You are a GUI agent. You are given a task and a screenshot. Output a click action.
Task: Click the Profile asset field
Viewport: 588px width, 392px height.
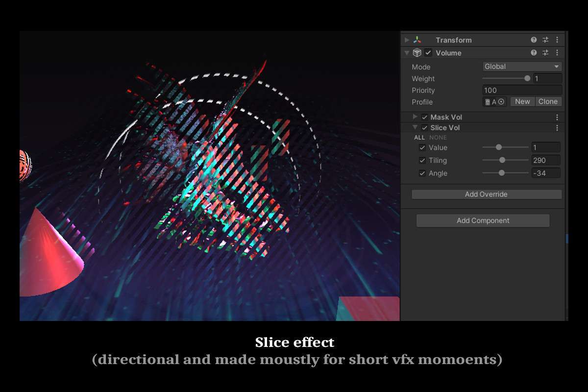(x=495, y=102)
